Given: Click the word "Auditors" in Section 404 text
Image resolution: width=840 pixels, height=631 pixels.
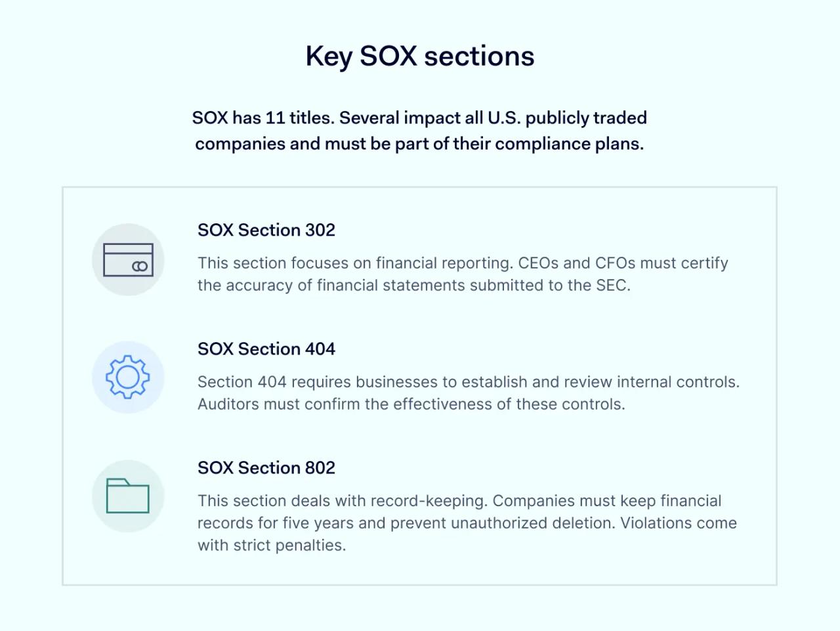Looking at the screenshot, I should 228,404.
